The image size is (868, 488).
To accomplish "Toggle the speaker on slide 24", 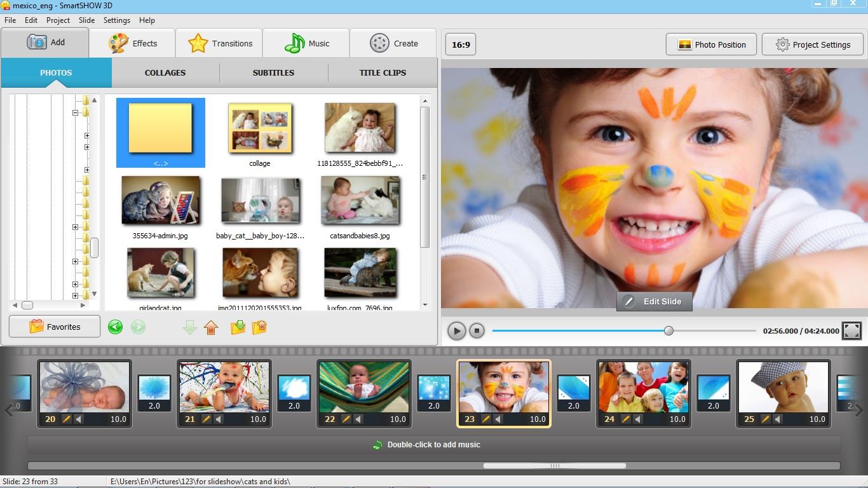I will pyautogui.click(x=639, y=419).
